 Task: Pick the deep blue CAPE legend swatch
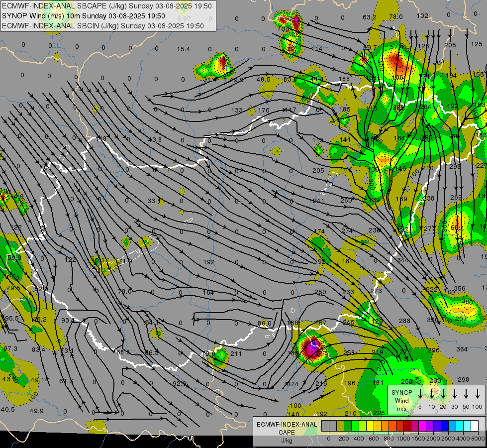(445, 426)
